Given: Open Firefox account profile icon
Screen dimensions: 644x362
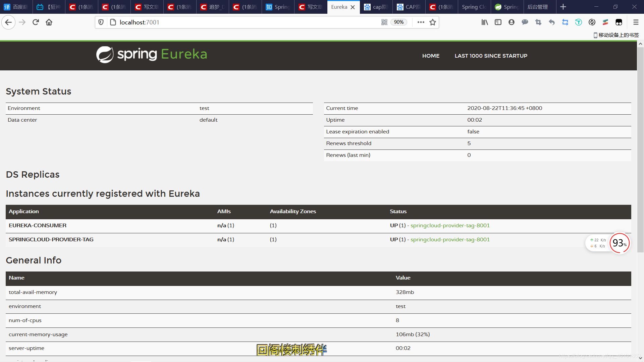Looking at the screenshot, I should point(512,22).
